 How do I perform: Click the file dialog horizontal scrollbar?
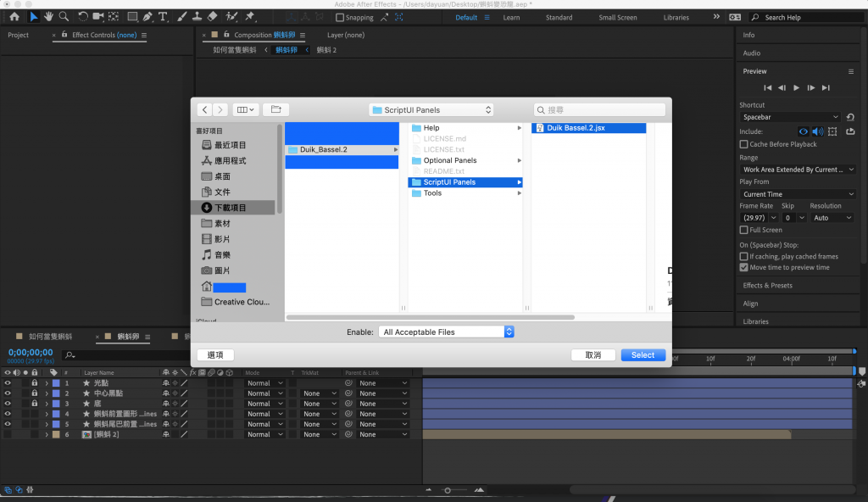click(x=430, y=317)
